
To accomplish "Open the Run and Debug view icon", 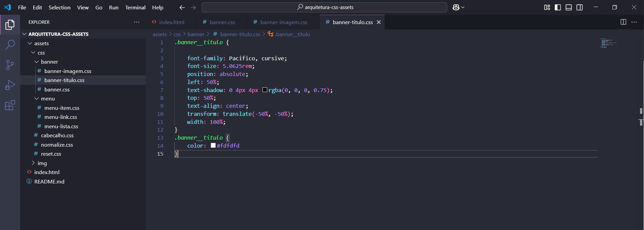I will tap(10, 85).
